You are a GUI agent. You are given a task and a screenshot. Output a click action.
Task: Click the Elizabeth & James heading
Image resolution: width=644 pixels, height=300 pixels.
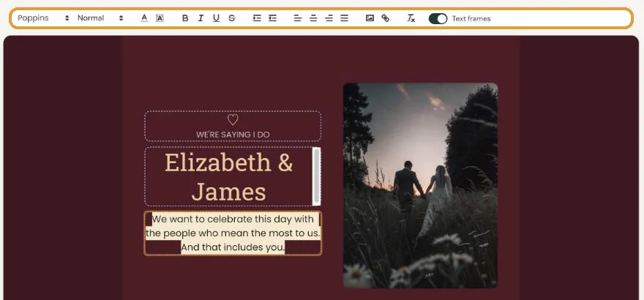coord(229,177)
